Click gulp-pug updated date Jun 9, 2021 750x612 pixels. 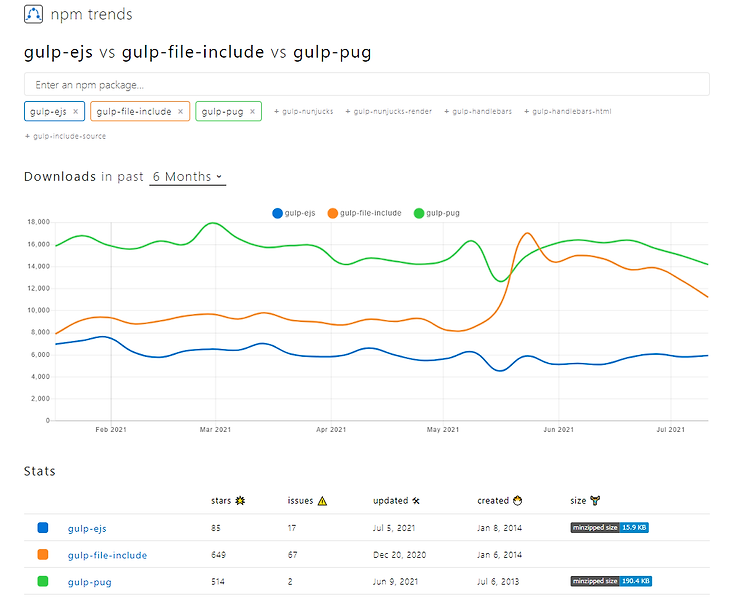tap(395, 582)
